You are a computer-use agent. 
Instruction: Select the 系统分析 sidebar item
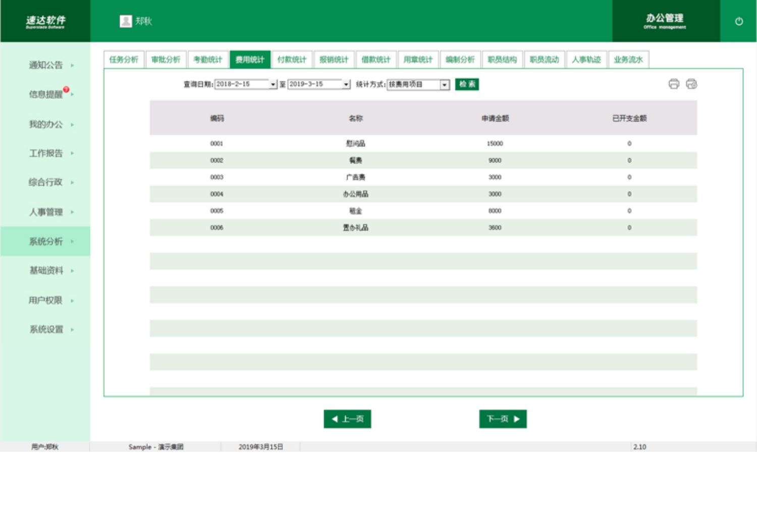click(x=45, y=241)
